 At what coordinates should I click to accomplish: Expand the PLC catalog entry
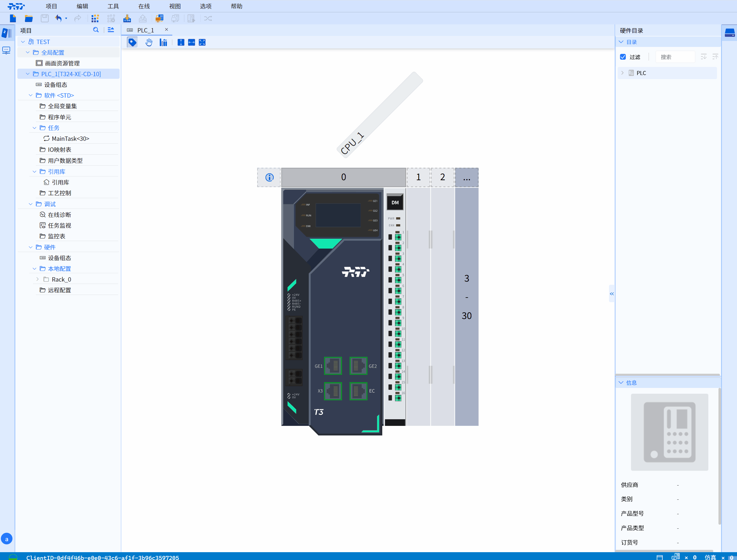click(622, 73)
